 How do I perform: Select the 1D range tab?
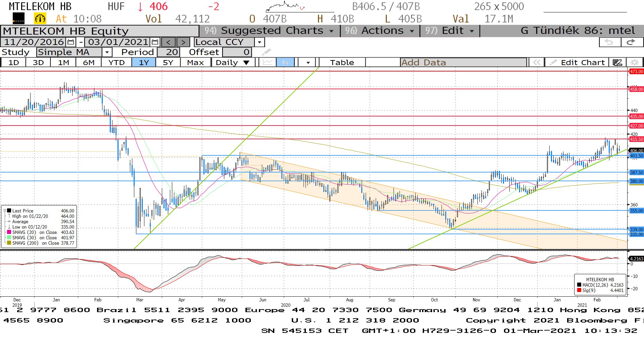point(14,62)
